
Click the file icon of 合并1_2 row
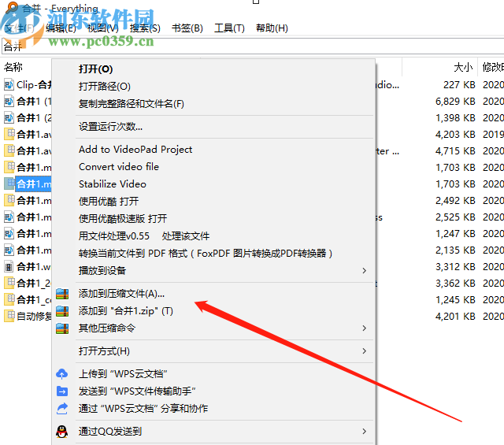tap(9, 284)
